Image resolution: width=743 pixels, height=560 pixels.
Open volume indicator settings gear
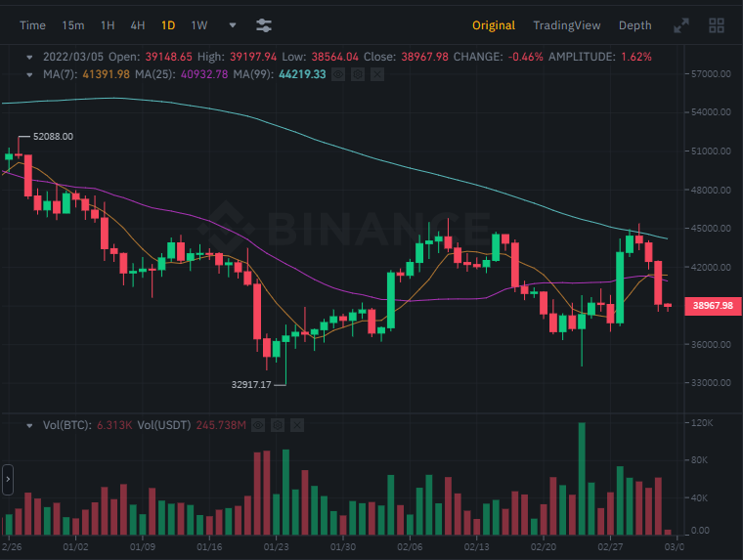(278, 425)
